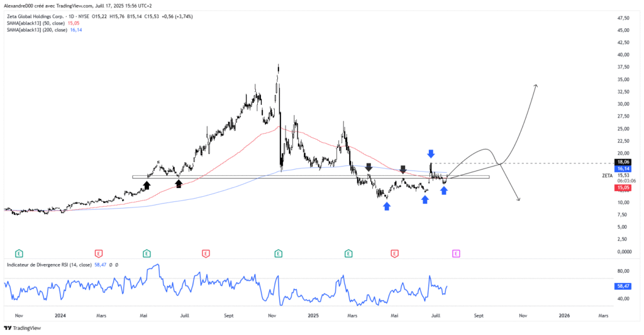Screen dimensions: 644x335
Task: Click the TradingView logo at bottom left
Action: click(23, 328)
